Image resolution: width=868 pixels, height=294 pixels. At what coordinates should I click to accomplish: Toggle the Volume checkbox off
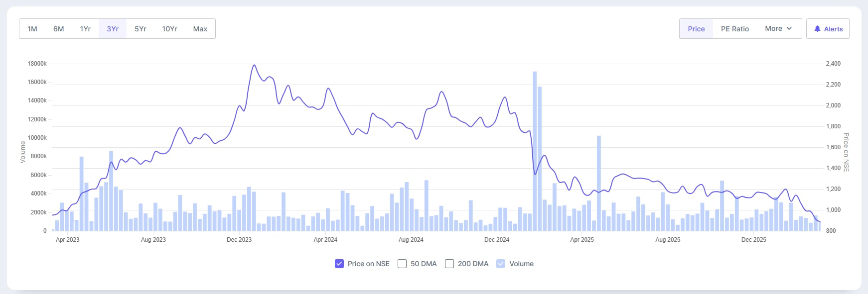coord(501,264)
